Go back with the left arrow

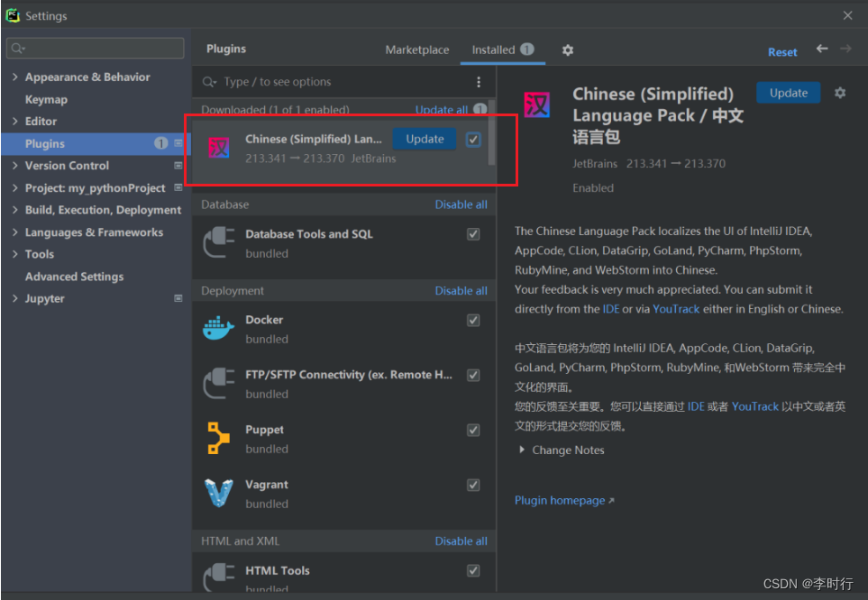pos(822,49)
